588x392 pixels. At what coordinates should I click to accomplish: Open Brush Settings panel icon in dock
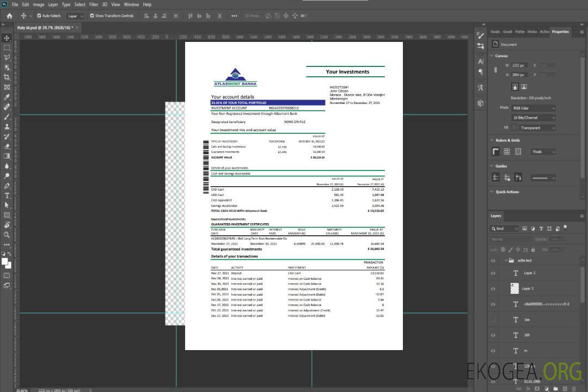[x=480, y=35]
